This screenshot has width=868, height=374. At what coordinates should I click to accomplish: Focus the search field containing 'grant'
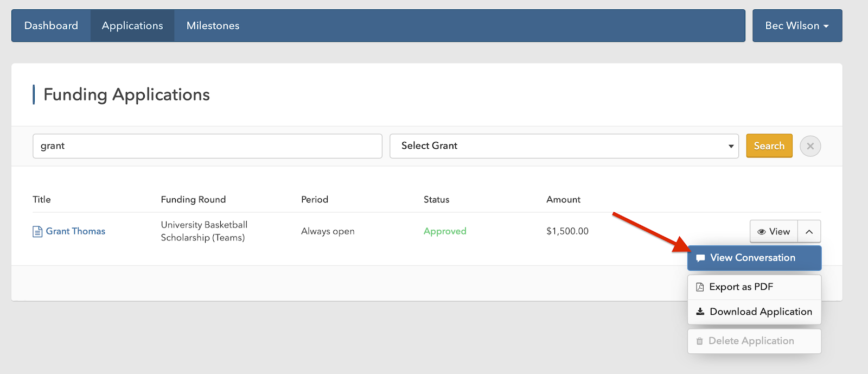click(207, 146)
